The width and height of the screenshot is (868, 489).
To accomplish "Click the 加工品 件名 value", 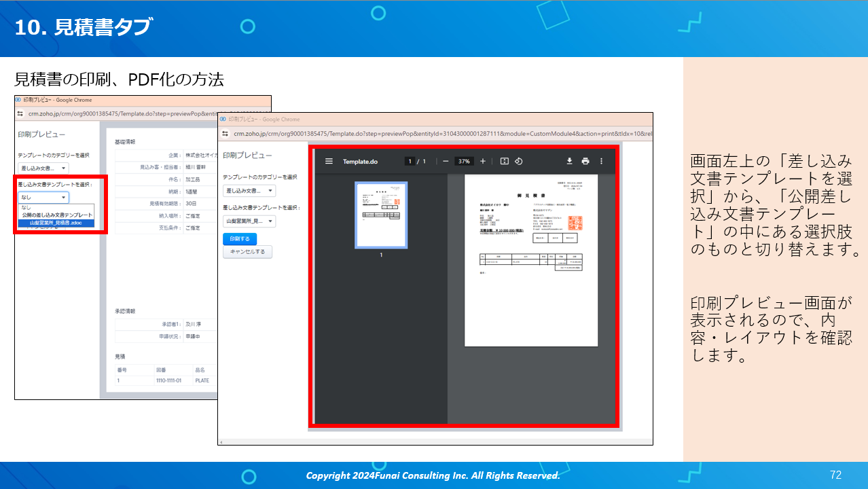I will 192,179.
